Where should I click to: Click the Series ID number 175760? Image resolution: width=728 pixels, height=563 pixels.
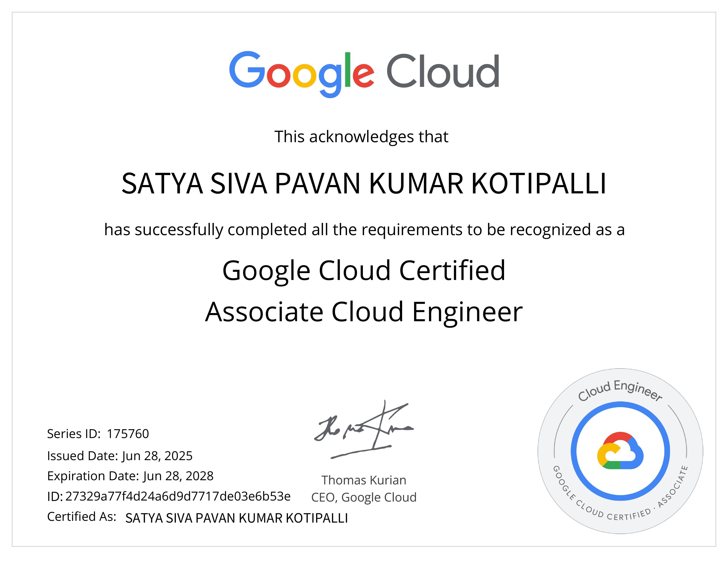128,434
